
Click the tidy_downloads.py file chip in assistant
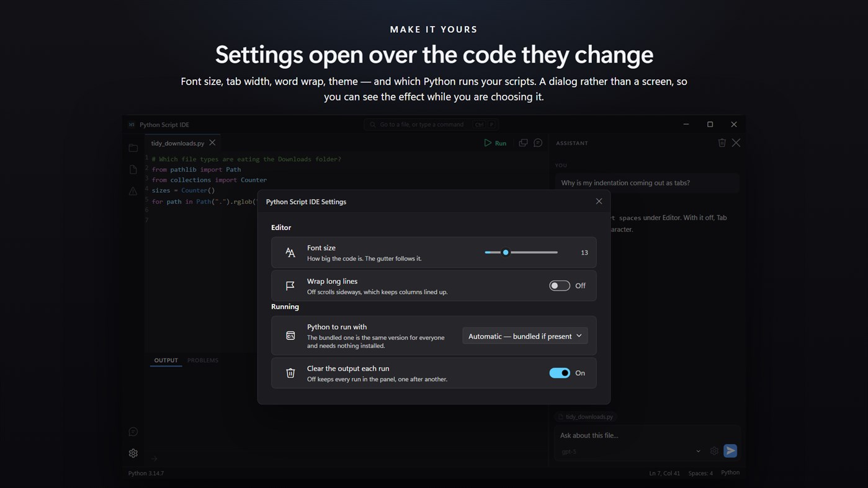586,417
